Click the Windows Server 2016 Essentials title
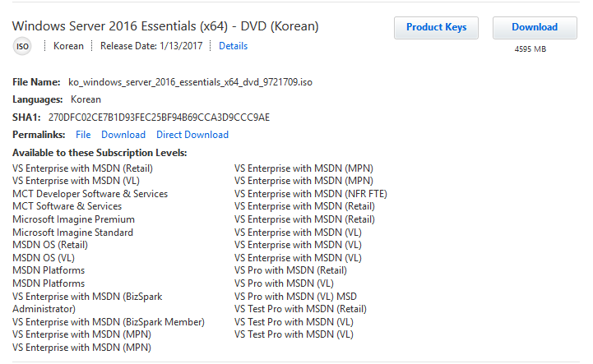593x364 pixels. [x=165, y=26]
